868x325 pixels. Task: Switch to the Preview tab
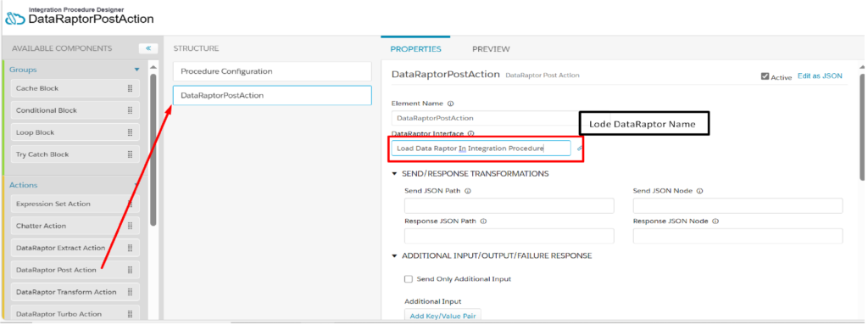[x=491, y=49]
